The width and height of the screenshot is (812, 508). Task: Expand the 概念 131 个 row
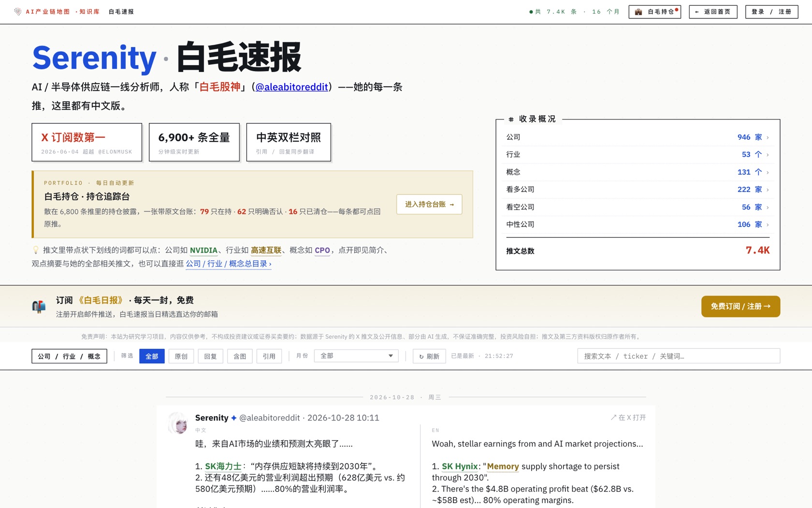tap(638, 172)
